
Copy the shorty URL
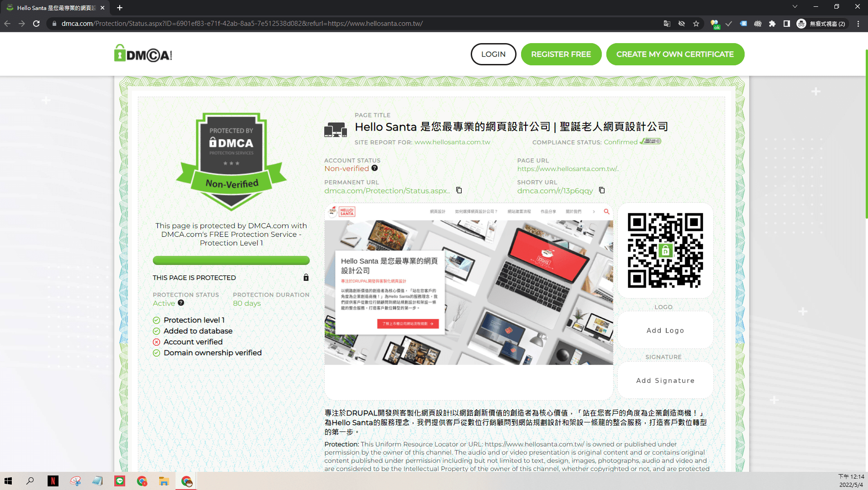click(x=602, y=190)
